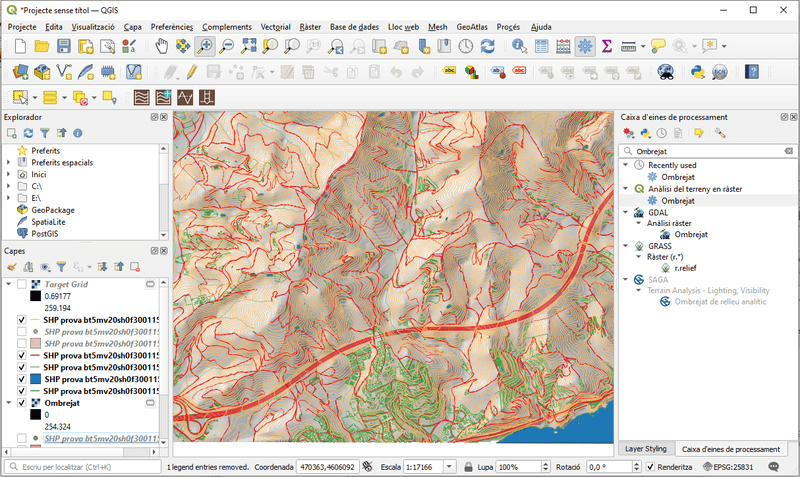
Task: Toggle the Renderitza checkbox
Action: (651, 467)
